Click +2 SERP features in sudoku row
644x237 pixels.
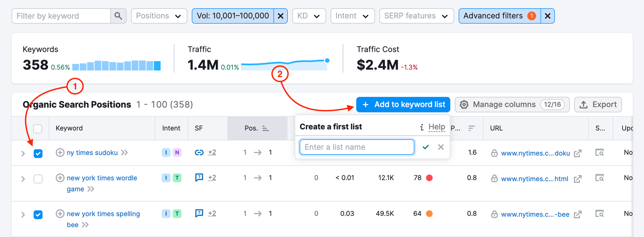click(x=212, y=153)
